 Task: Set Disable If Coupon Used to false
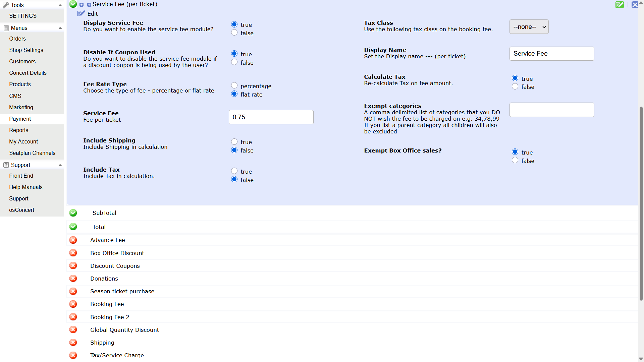click(x=234, y=62)
